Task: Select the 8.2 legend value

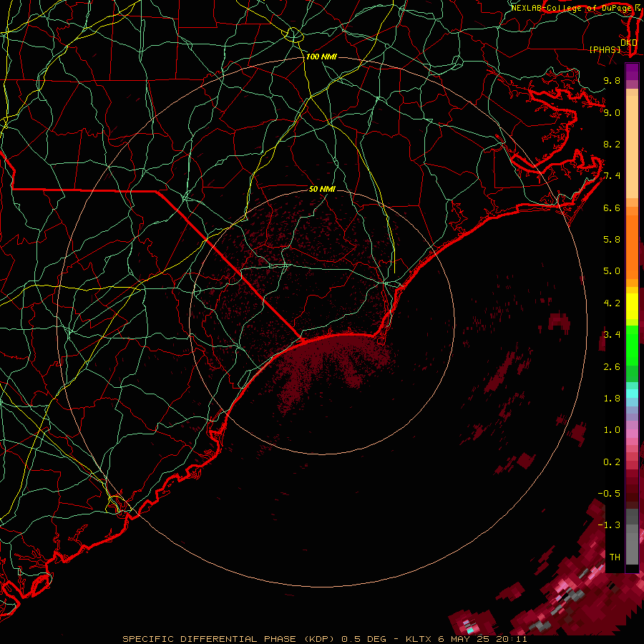Action: (x=612, y=144)
